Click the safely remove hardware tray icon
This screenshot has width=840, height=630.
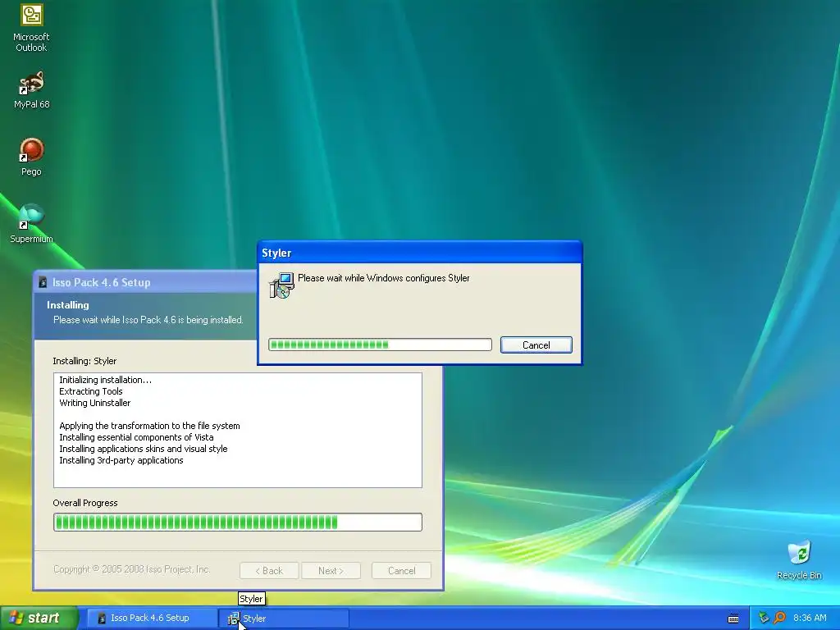[764, 618]
